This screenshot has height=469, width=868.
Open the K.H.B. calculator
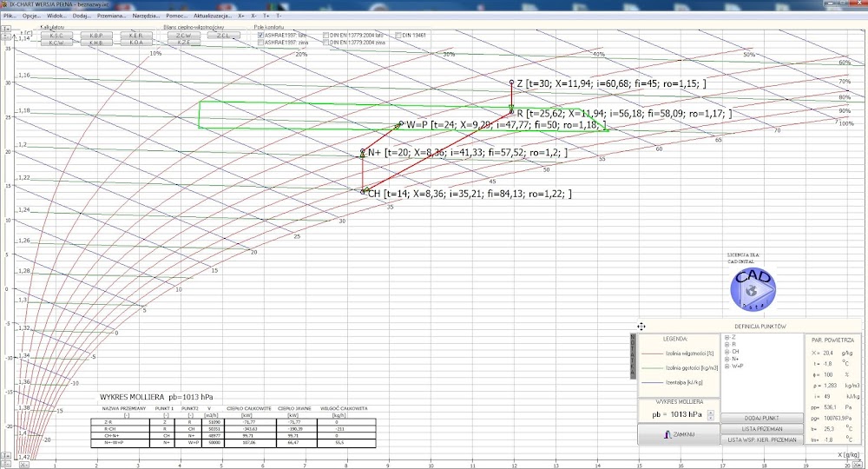[x=95, y=43]
